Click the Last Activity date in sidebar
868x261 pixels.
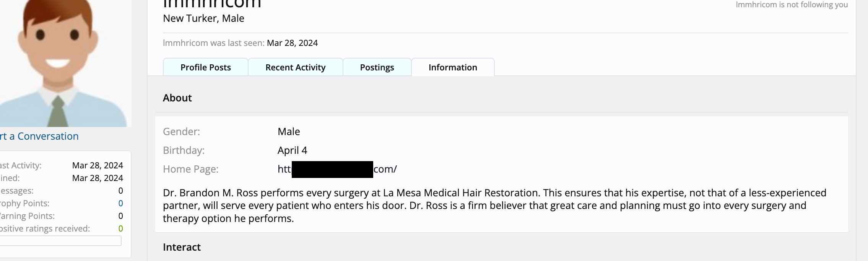[98, 165]
